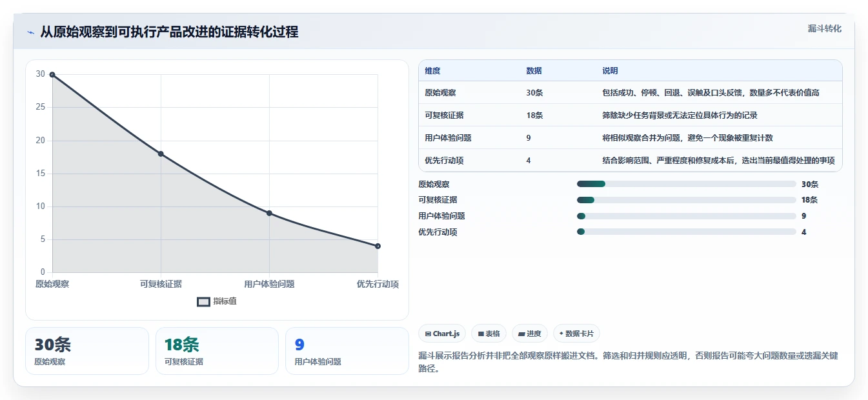Click the 说明 column header
868x400 pixels.
610,71
